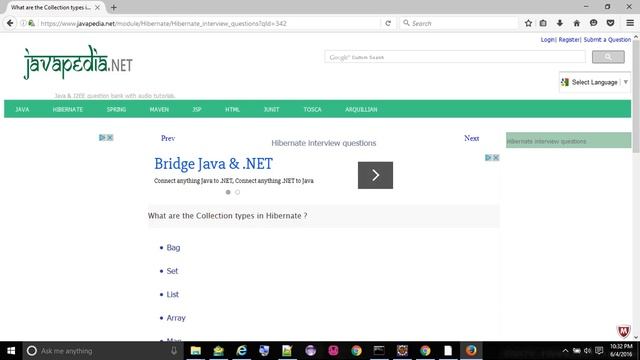Open the JSP menu item
The image size is (640, 360).
(197, 109)
